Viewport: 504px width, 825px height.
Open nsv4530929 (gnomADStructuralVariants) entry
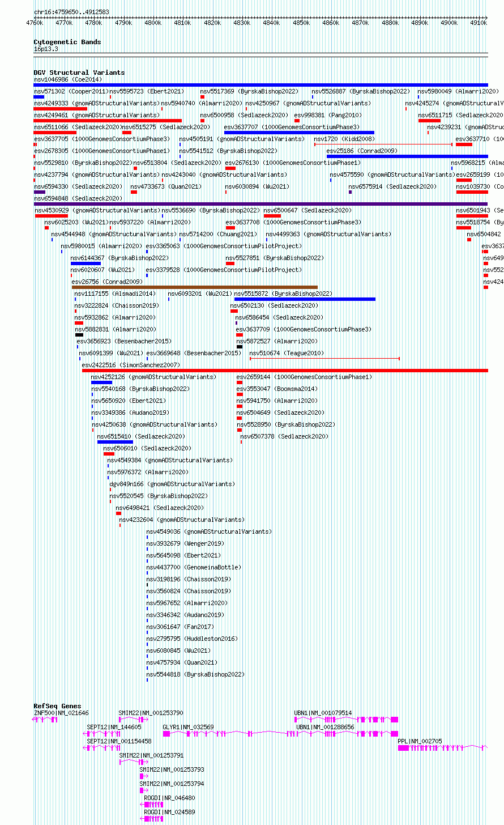coord(97,211)
